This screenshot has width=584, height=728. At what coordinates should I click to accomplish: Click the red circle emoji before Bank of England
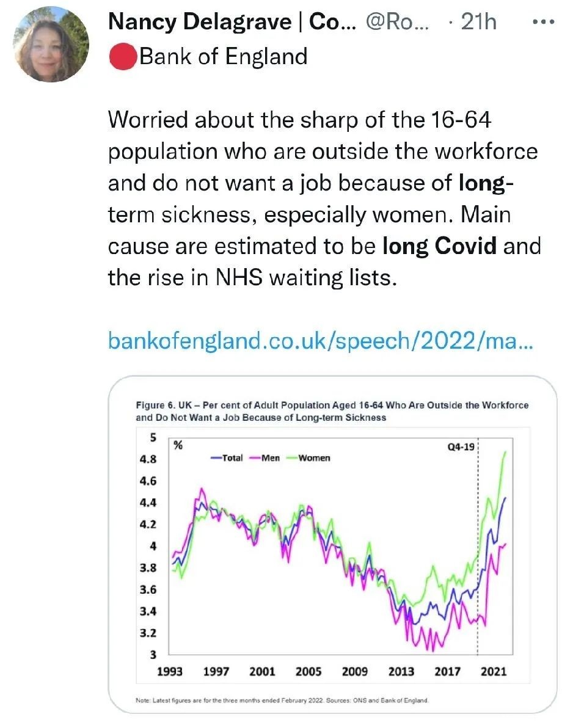123,57
